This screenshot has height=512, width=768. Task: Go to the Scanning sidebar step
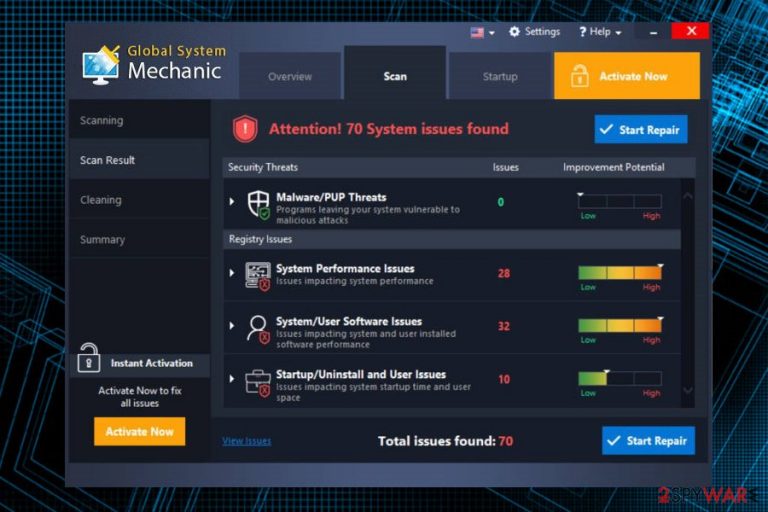coord(140,120)
